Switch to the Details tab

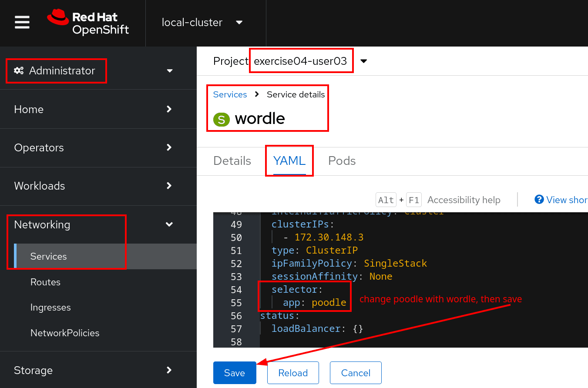(232, 161)
